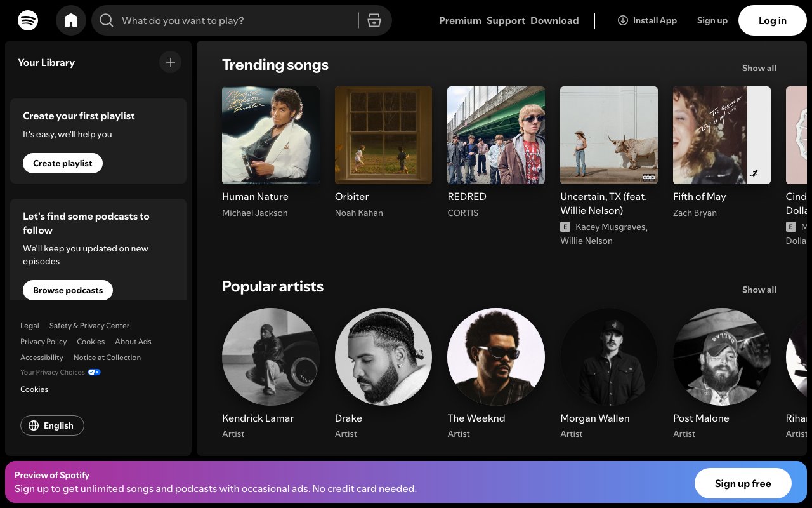Open the English language selector
This screenshot has height=508, width=812.
pos(52,425)
